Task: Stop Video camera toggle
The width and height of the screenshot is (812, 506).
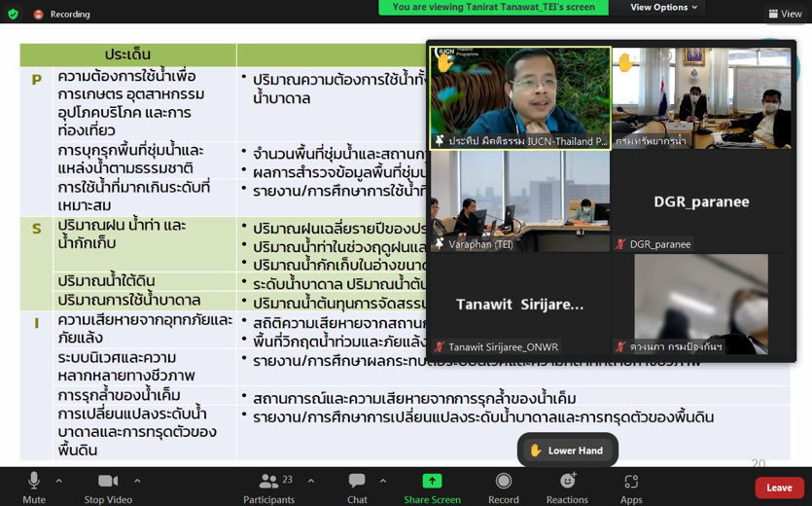Action: [x=108, y=482]
